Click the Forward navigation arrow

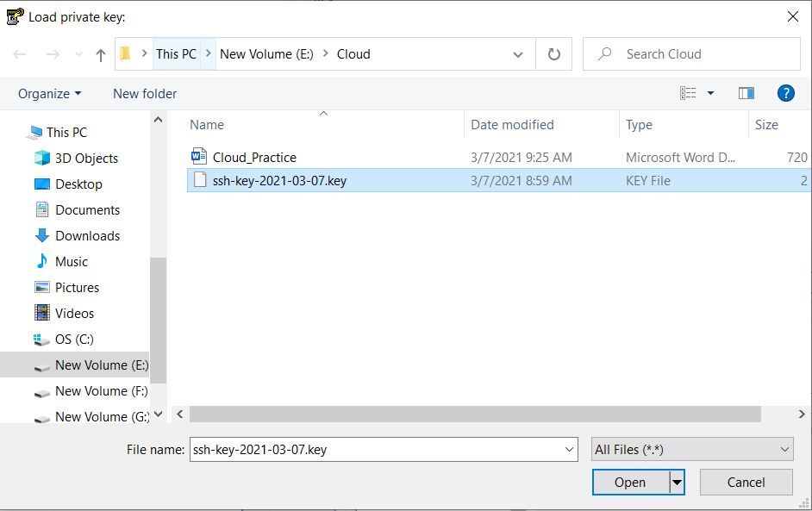pyautogui.click(x=53, y=53)
